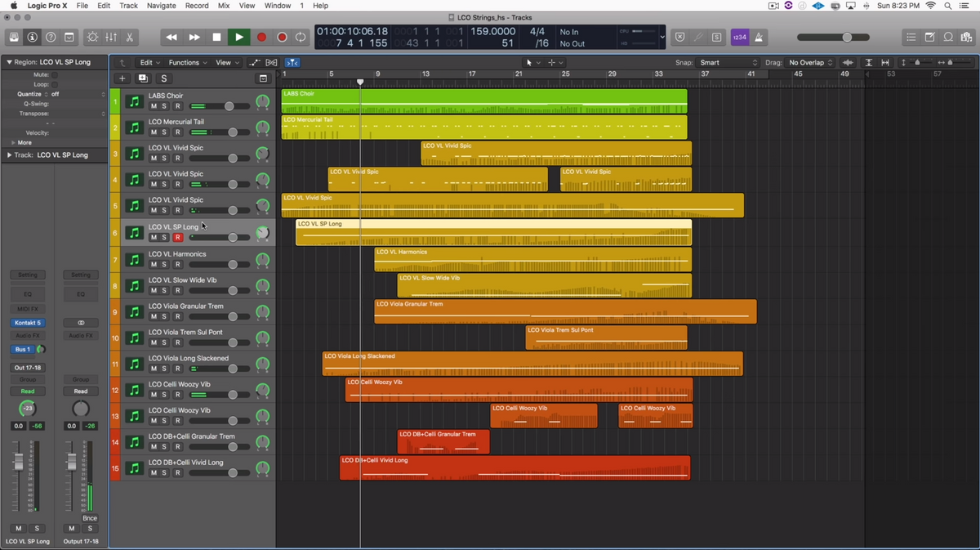Screen dimensions: 980x550
Task: Toggle the Cycle mode button
Action: (x=301, y=38)
